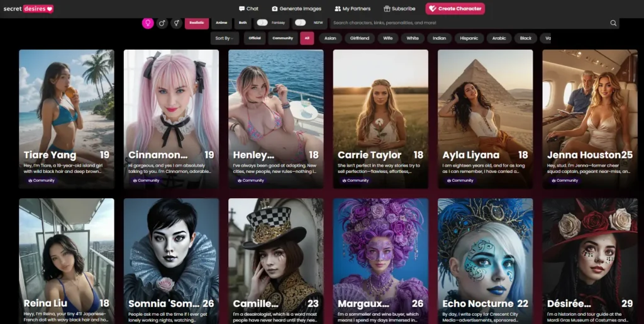Click the search magnifier icon
Image resolution: width=644 pixels, height=324 pixels.
[x=613, y=23]
